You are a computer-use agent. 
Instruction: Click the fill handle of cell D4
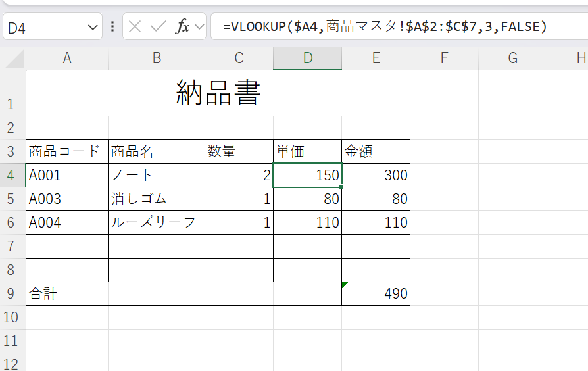341,186
